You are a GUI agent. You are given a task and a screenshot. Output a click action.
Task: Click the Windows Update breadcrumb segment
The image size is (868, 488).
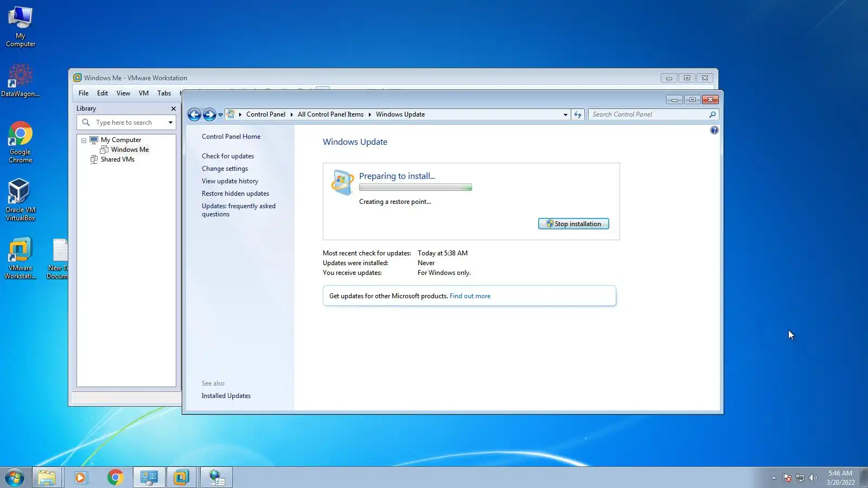[x=400, y=114]
